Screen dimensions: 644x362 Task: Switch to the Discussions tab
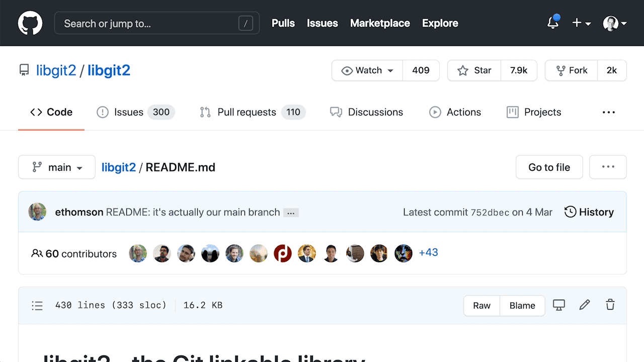click(367, 112)
